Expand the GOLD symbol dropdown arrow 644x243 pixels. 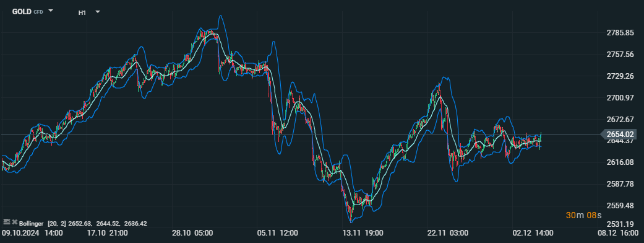(x=51, y=11)
